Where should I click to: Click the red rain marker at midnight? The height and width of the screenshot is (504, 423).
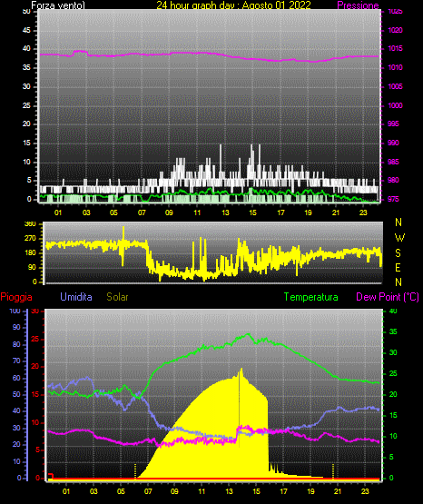51,475
